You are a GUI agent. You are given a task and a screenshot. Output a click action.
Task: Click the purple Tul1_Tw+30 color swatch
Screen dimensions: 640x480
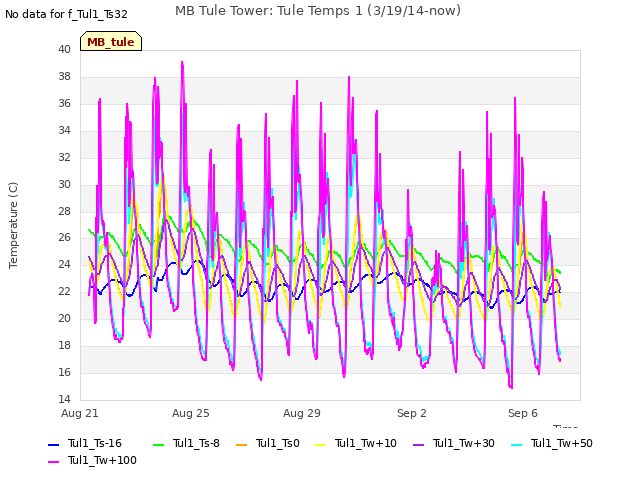pos(419,444)
